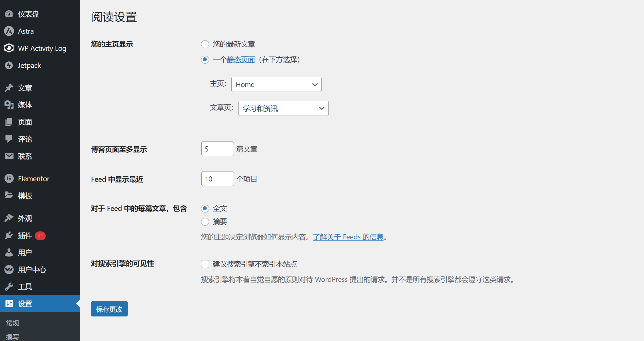Image resolution: width=644 pixels, height=341 pixels.
Task: Open the Astra menu item
Action: click(40, 31)
